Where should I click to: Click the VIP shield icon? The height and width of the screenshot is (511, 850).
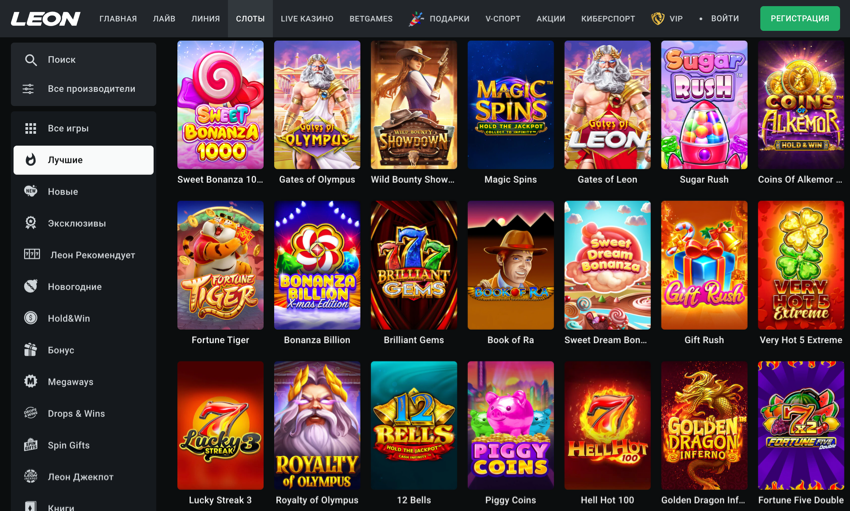pos(658,18)
